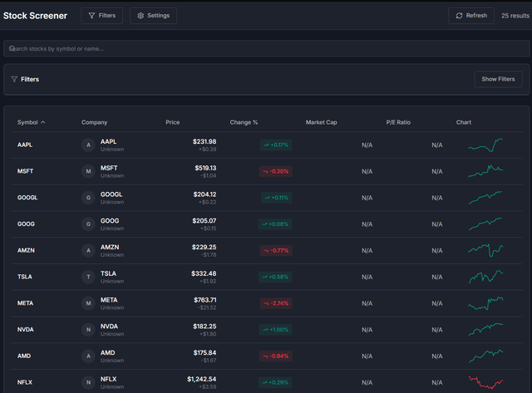Open META sparkline chart
532x393 pixels.
[485, 303]
